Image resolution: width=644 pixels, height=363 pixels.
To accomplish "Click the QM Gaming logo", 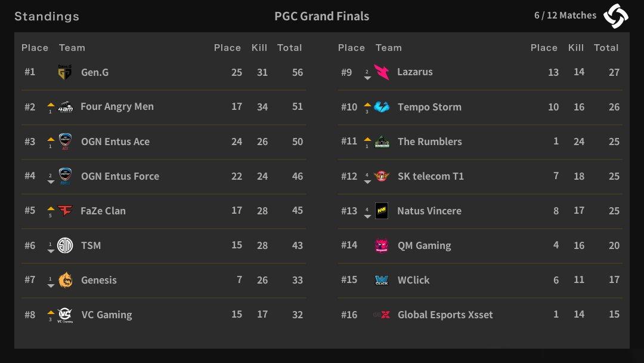I will (382, 245).
